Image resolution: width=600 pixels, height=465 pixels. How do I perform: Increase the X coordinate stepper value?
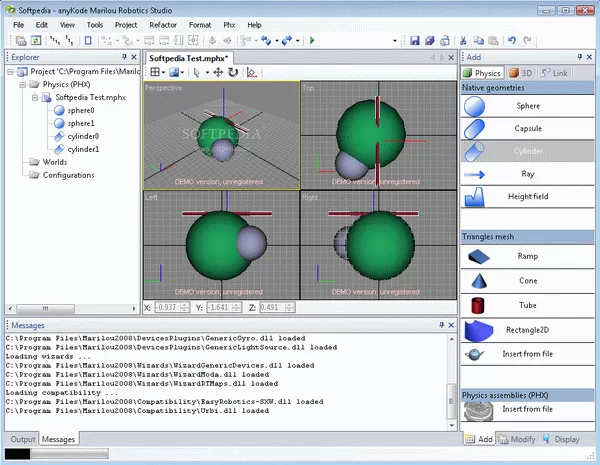[x=185, y=305]
